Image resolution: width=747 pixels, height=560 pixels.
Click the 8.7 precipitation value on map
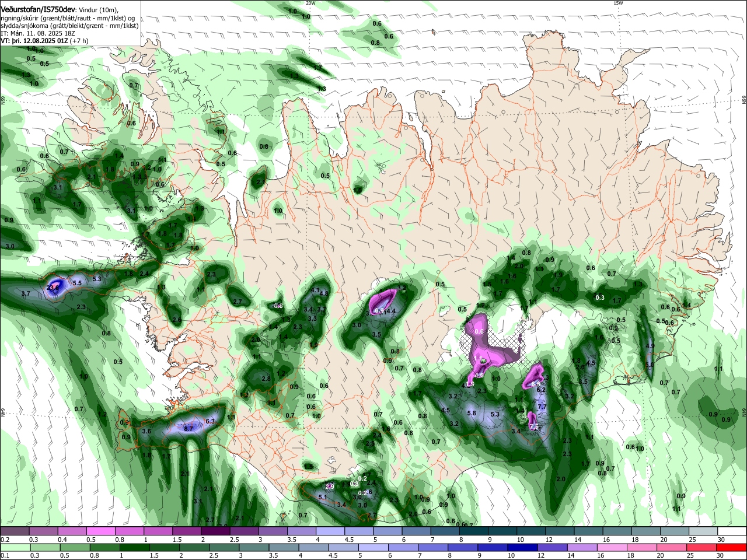point(189,428)
